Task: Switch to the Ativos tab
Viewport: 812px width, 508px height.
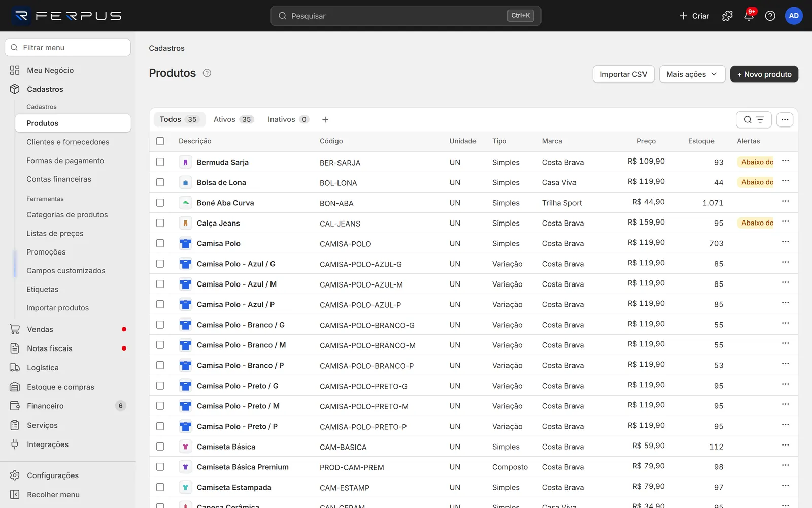Action: tap(233, 119)
